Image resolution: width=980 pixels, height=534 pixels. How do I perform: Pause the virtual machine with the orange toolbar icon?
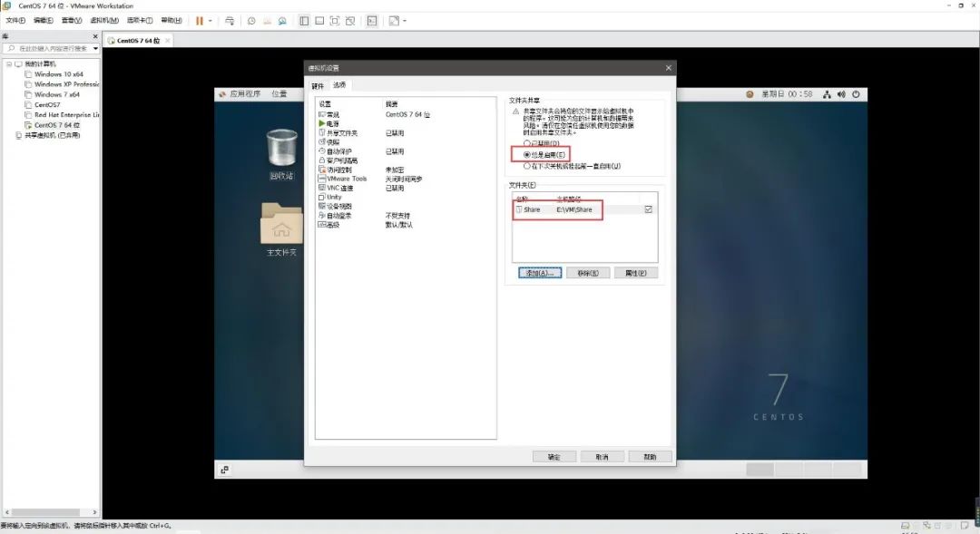[200, 21]
